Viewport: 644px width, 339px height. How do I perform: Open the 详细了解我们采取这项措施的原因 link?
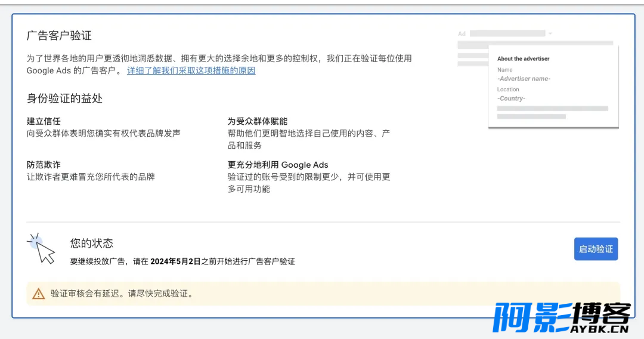191,70
